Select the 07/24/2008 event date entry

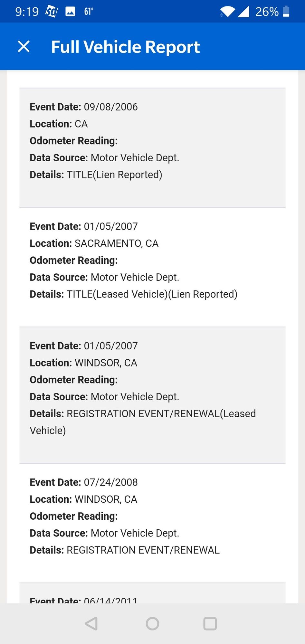click(84, 482)
